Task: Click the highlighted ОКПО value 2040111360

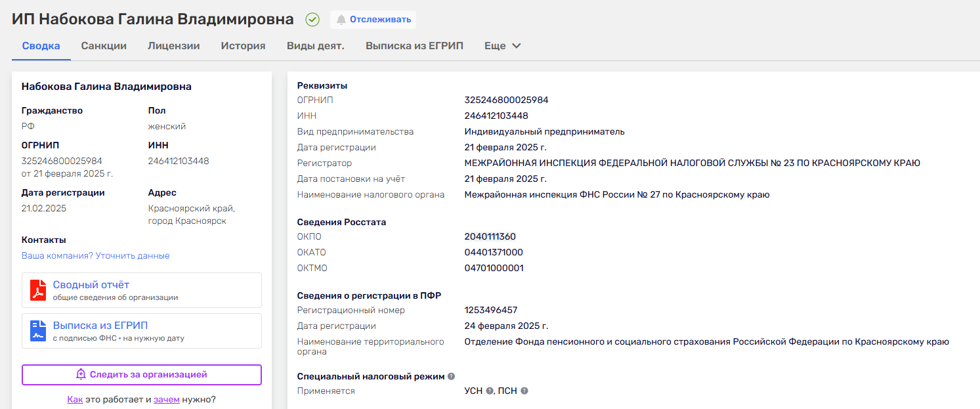Action: (490, 237)
